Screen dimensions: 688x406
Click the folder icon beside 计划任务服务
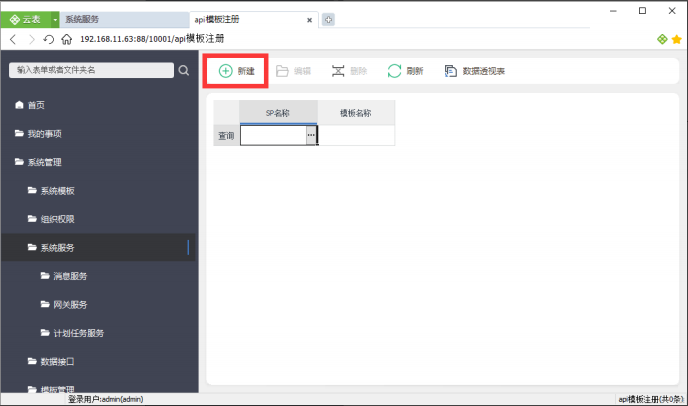pyautogui.click(x=45, y=333)
